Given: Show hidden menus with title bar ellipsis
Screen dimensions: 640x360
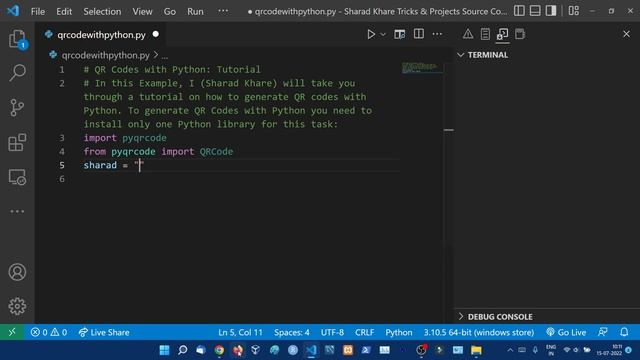Looking at the screenshot, I should [x=223, y=11].
